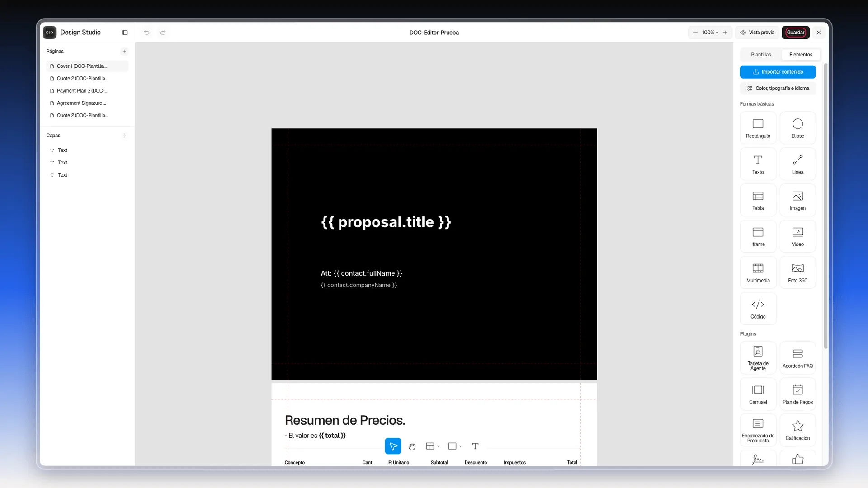Open the Agreement Signature page
Screen dimensions: 868x488
(x=87, y=103)
